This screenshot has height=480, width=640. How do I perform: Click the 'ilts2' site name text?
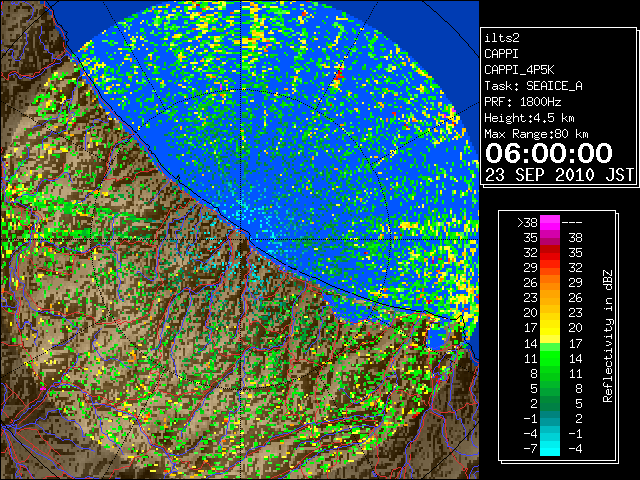click(x=502, y=38)
